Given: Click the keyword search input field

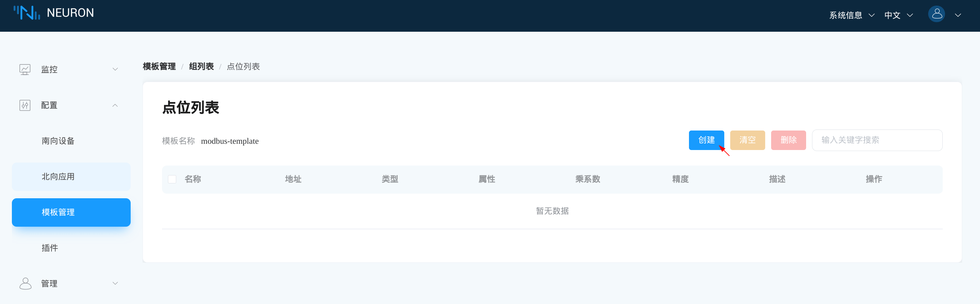Looking at the screenshot, I should (x=876, y=140).
